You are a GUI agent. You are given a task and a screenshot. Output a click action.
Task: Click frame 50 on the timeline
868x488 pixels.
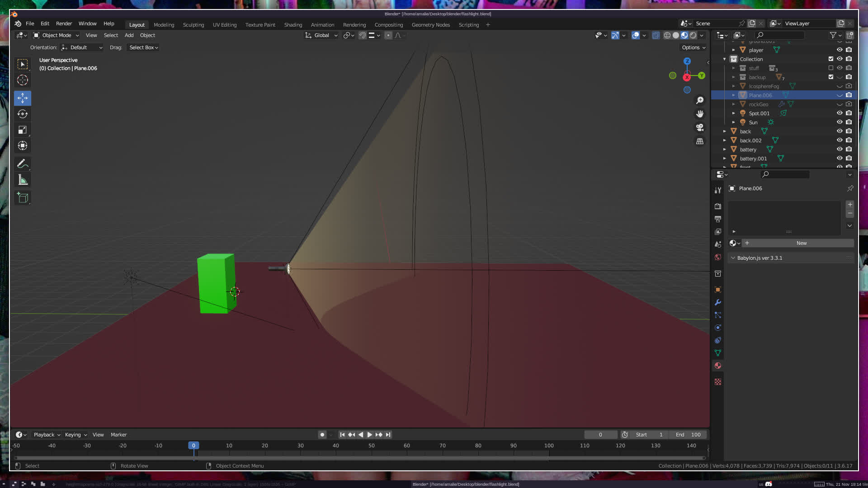point(371,446)
